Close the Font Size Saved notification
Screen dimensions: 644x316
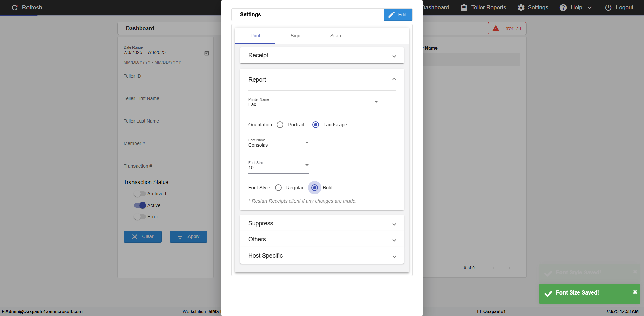[x=635, y=292]
